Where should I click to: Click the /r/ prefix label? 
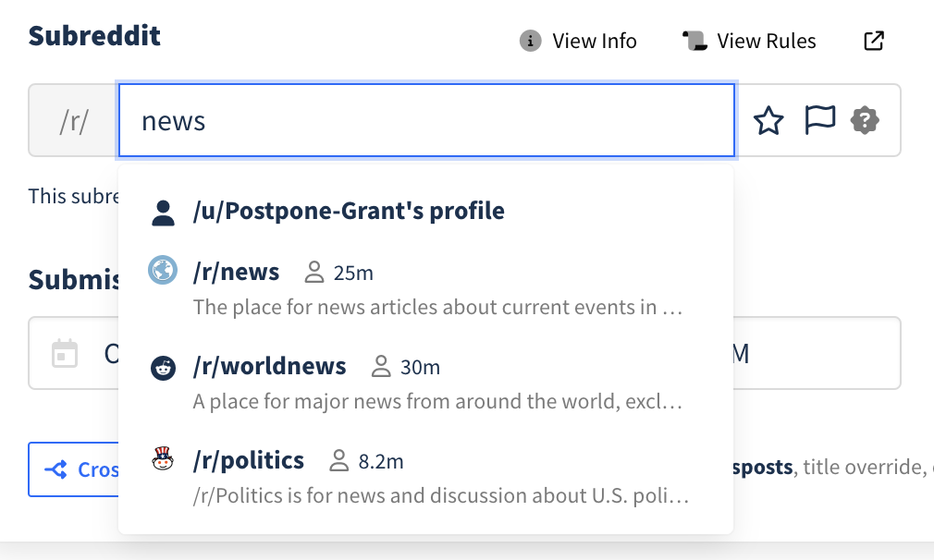pos(74,121)
